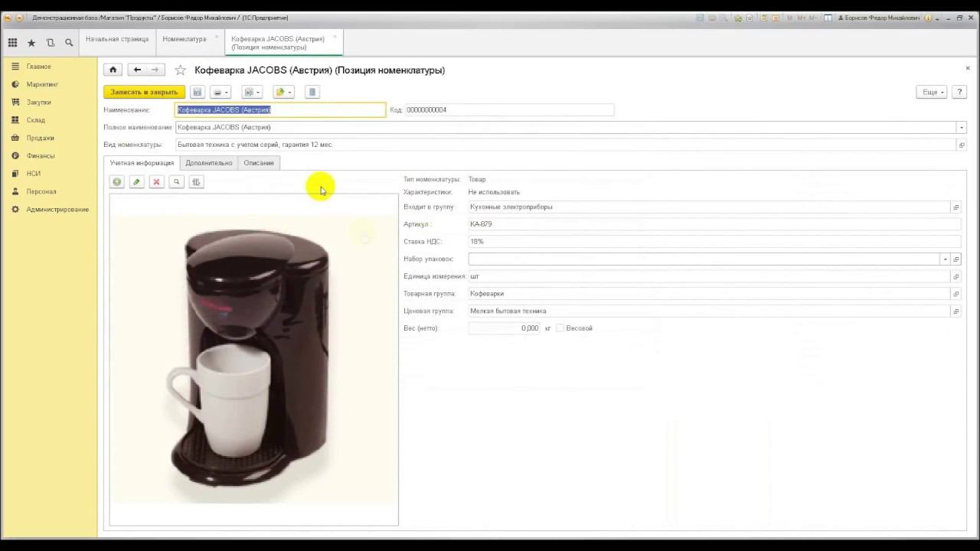Click the Наименование input field
980x551 pixels.
coord(280,110)
